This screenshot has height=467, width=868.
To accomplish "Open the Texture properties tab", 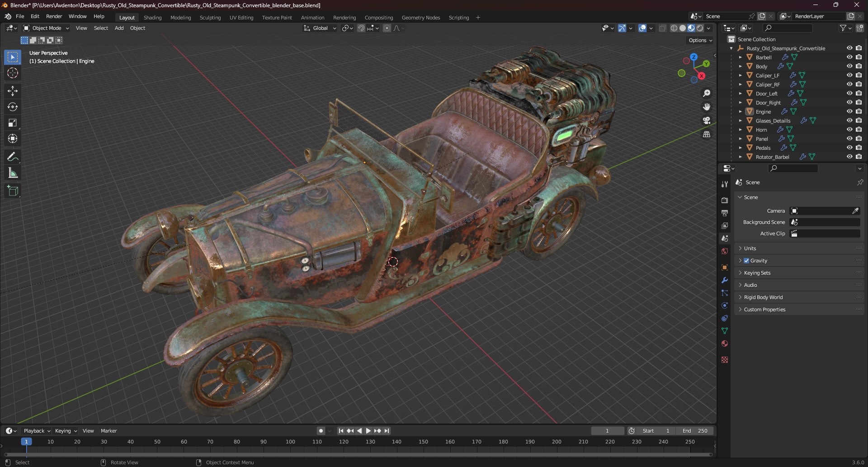I will pos(725,360).
